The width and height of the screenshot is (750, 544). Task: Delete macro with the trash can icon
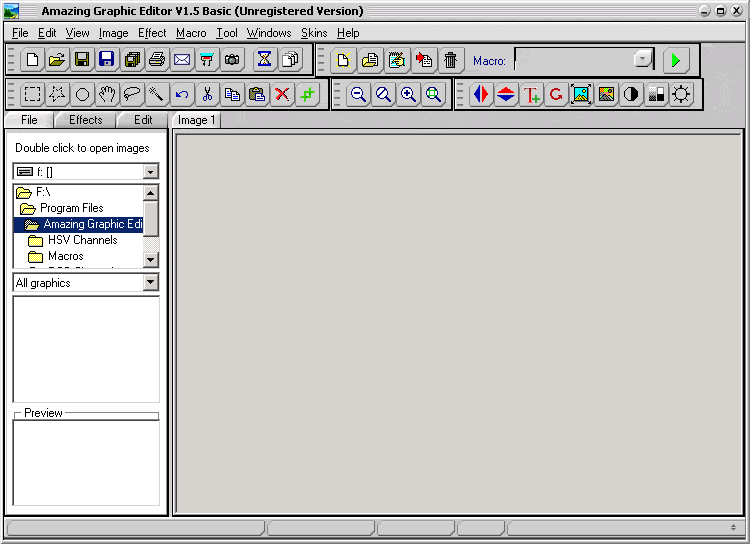(x=450, y=60)
